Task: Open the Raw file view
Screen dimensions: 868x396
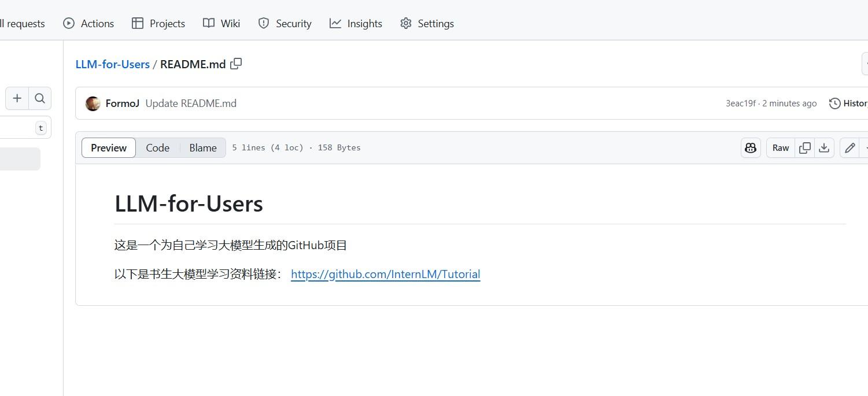Action: [781, 148]
